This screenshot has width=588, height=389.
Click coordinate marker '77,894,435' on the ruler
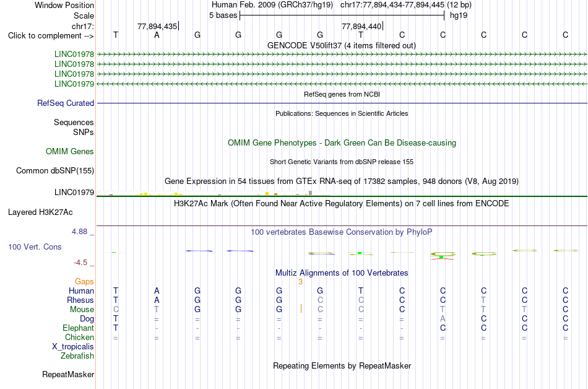[157, 26]
